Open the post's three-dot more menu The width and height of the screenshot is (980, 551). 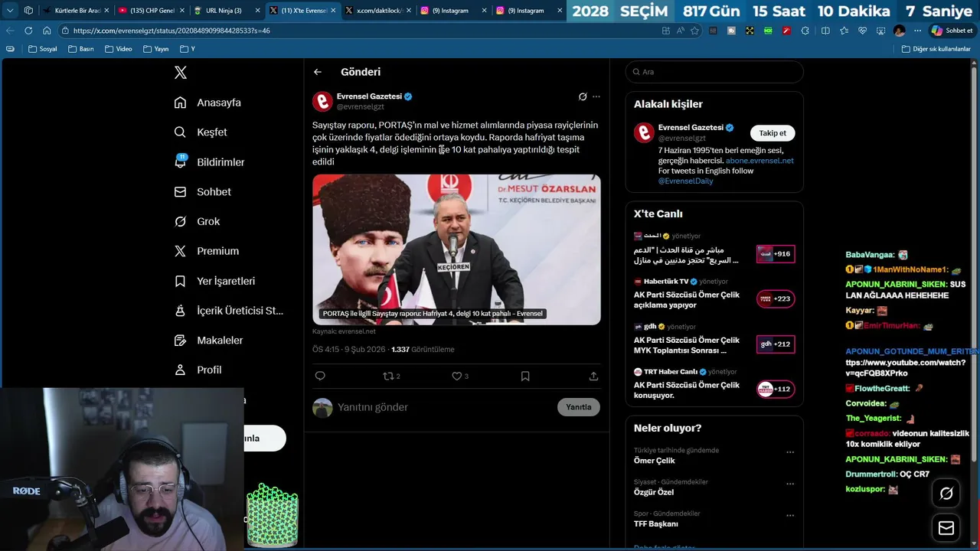[596, 96]
